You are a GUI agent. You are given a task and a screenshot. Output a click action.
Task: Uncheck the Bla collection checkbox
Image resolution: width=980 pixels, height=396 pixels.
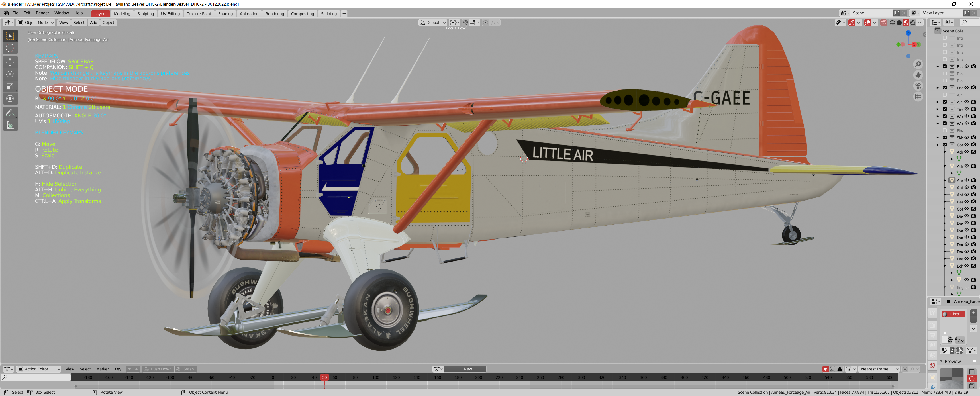[x=945, y=67]
